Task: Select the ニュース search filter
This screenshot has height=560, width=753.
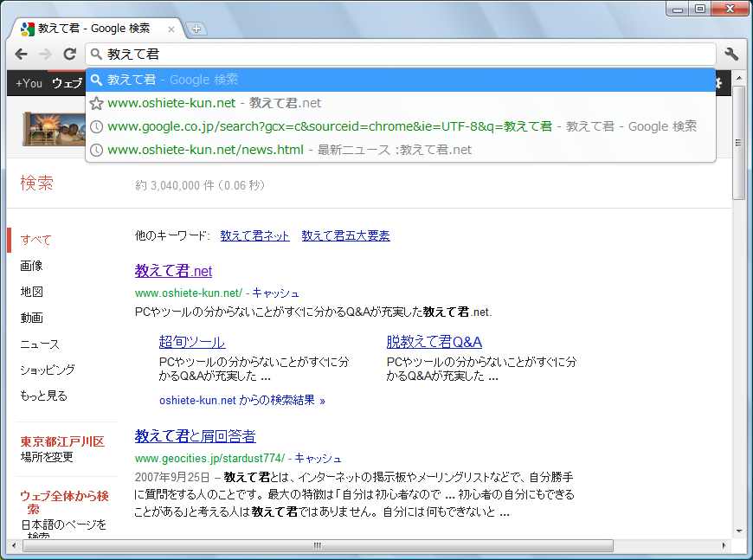Action: pos(40,344)
